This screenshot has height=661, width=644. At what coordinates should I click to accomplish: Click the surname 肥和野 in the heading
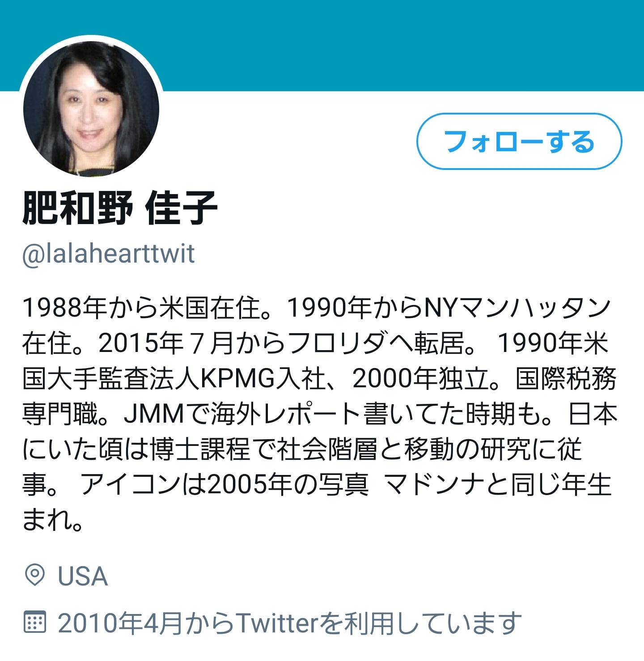point(77,207)
